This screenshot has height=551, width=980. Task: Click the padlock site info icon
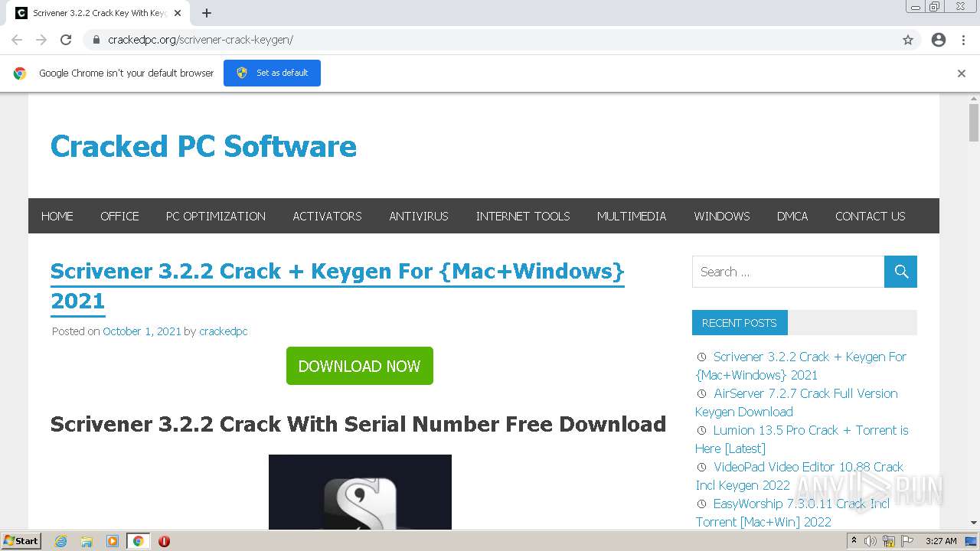pyautogui.click(x=96, y=40)
